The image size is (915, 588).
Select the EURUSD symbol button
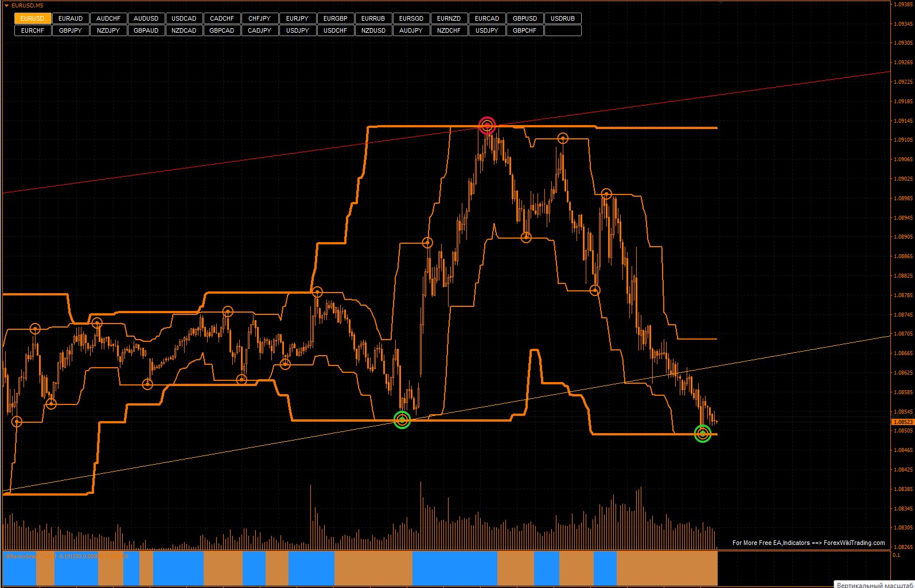tap(32, 18)
